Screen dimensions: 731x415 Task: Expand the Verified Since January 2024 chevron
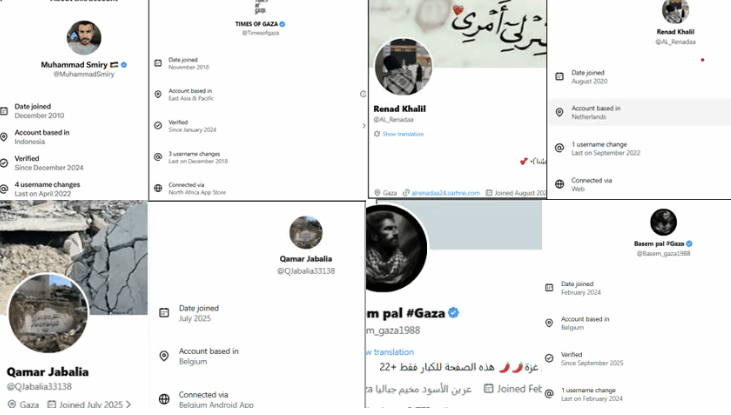click(x=364, y=126)
